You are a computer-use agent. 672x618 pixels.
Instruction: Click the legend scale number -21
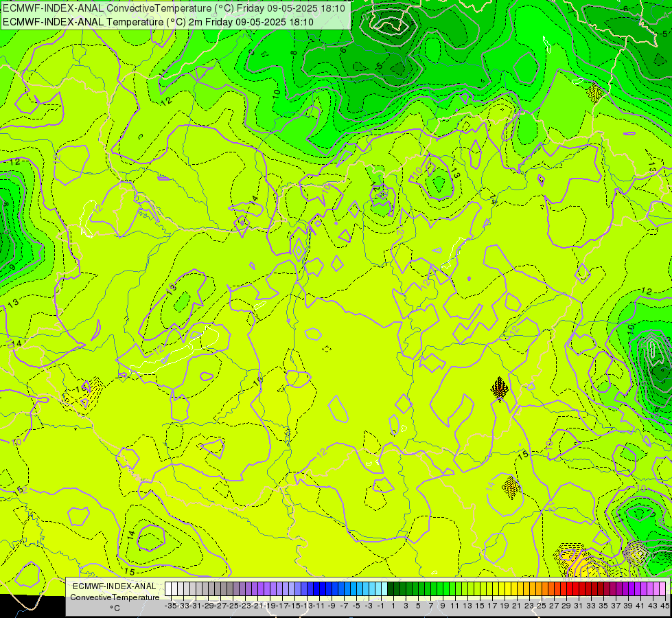click(x=257, y=606)
